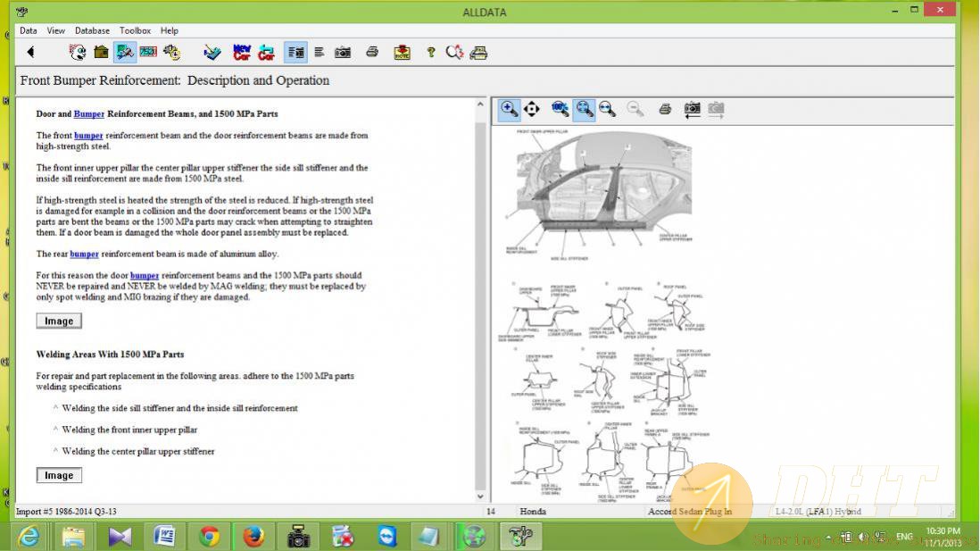Click the previous car icon with arrow
The height and width of the screenshot is (551, 980).
266,53
